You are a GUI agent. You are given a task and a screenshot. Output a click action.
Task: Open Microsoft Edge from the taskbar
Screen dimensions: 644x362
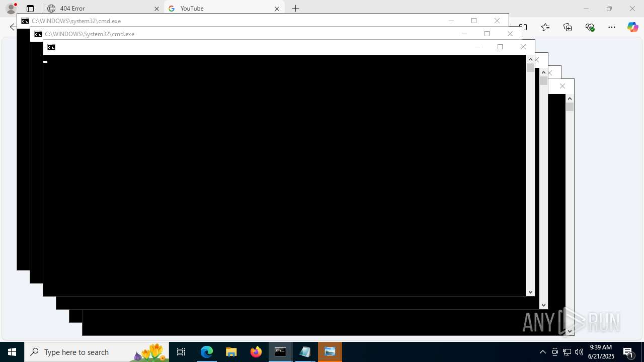tap(207, 352)
